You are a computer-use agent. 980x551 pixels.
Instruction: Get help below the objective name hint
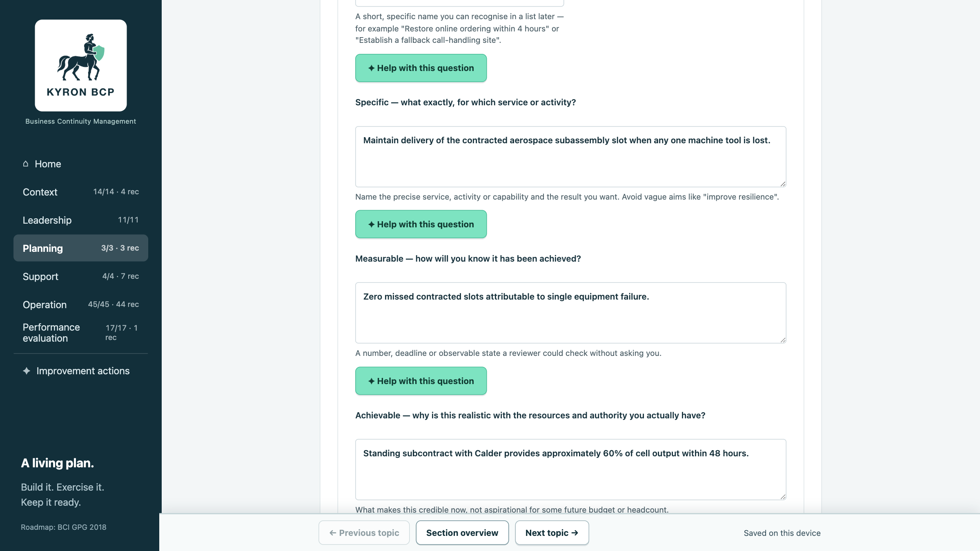pos(421,68)
